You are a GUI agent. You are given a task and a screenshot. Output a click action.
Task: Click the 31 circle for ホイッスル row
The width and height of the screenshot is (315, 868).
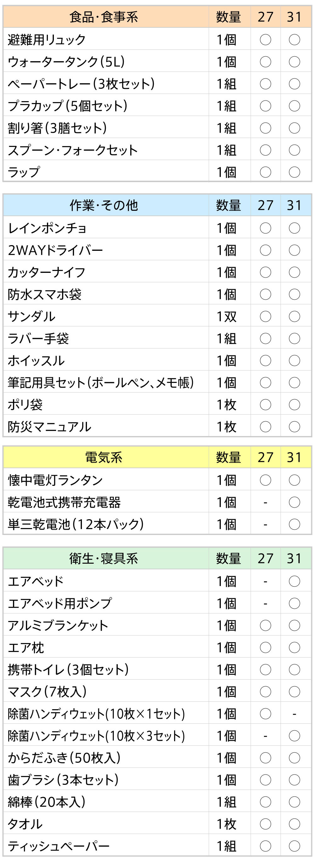pyautogui.click(x=295, y=360)
